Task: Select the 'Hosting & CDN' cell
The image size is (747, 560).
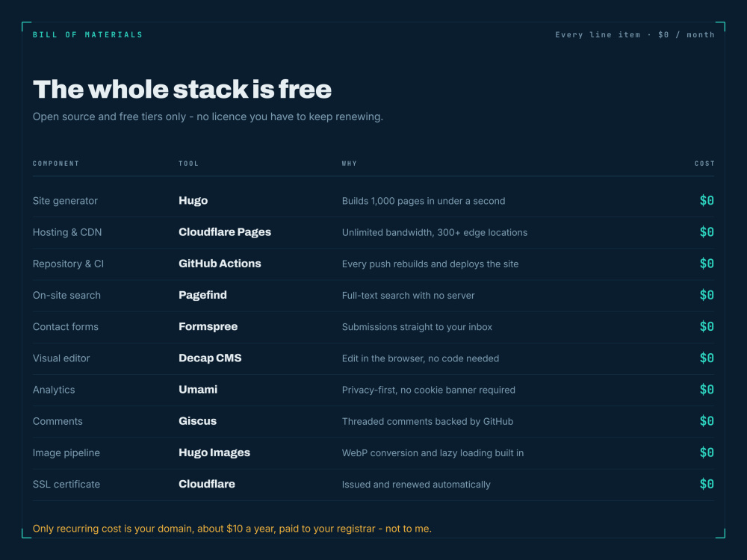Action: pos(67,232)
